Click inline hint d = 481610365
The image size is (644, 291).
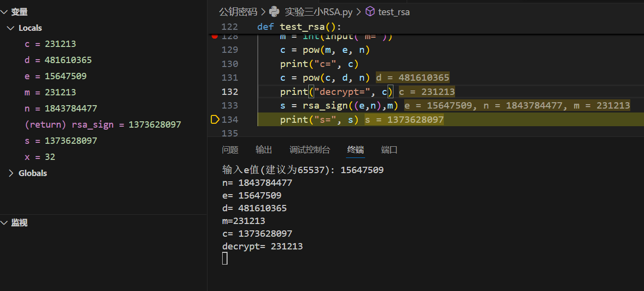(413, 78)
